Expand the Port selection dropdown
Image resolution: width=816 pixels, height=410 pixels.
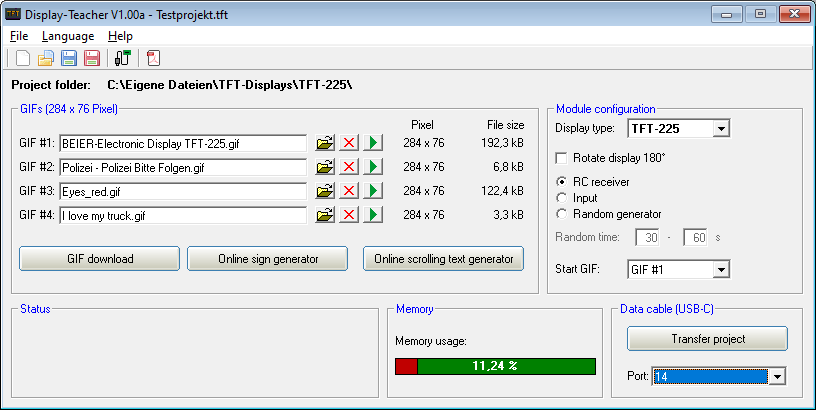tap(777, 376)
